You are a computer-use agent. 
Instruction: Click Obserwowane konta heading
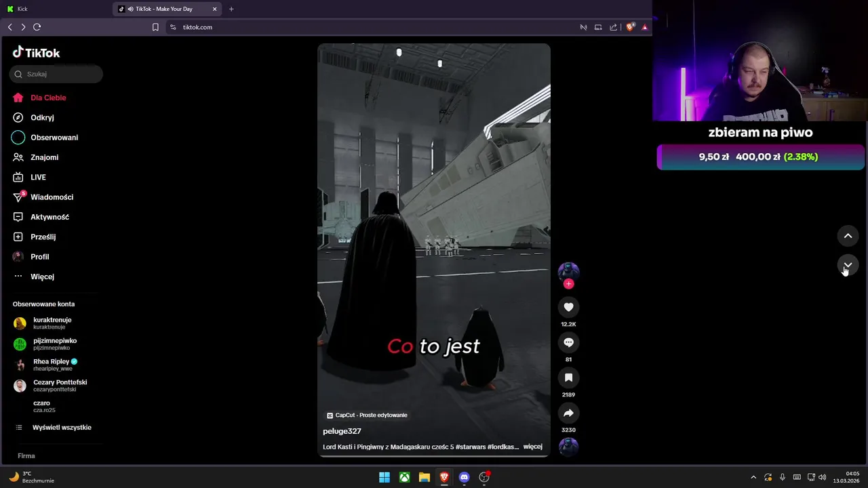click(x=43, y=304)
